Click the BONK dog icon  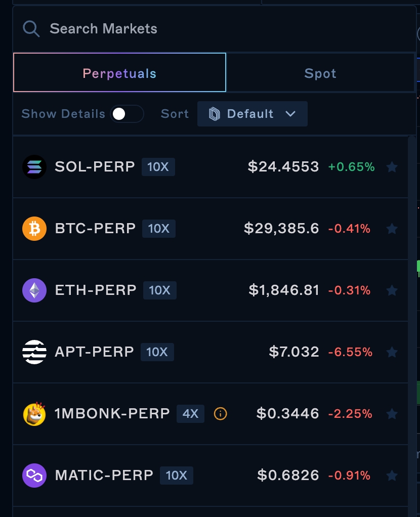click(x=34, y=414)
